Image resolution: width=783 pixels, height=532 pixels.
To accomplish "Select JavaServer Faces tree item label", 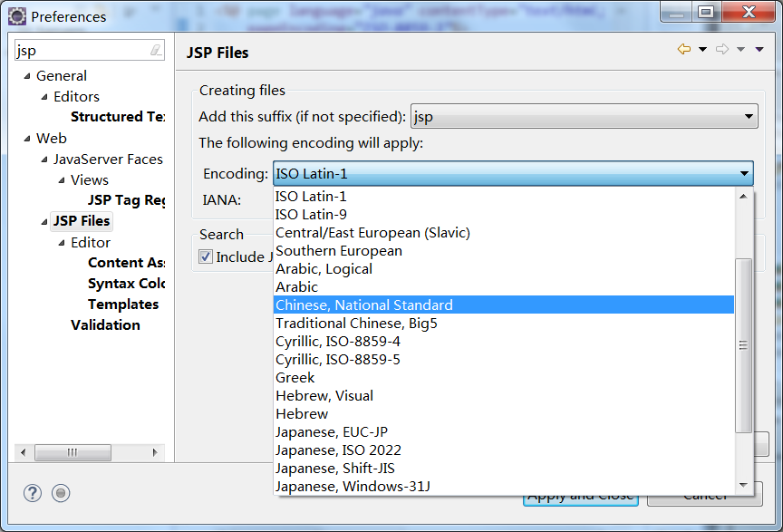I will tap(109, 159).
